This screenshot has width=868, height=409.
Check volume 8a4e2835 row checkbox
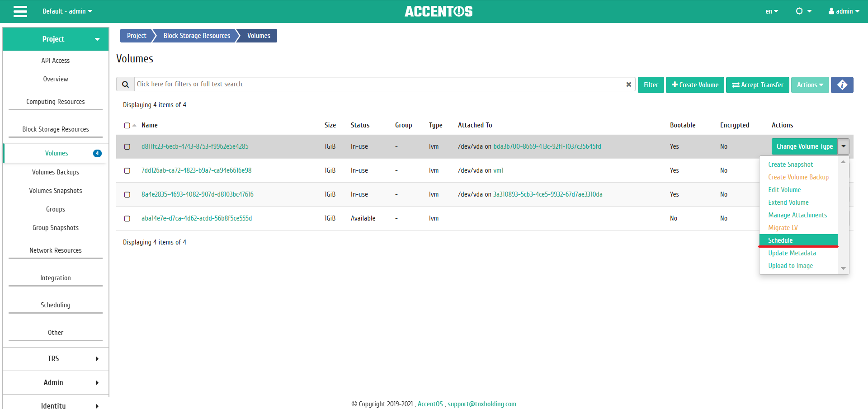click(127, 195)
